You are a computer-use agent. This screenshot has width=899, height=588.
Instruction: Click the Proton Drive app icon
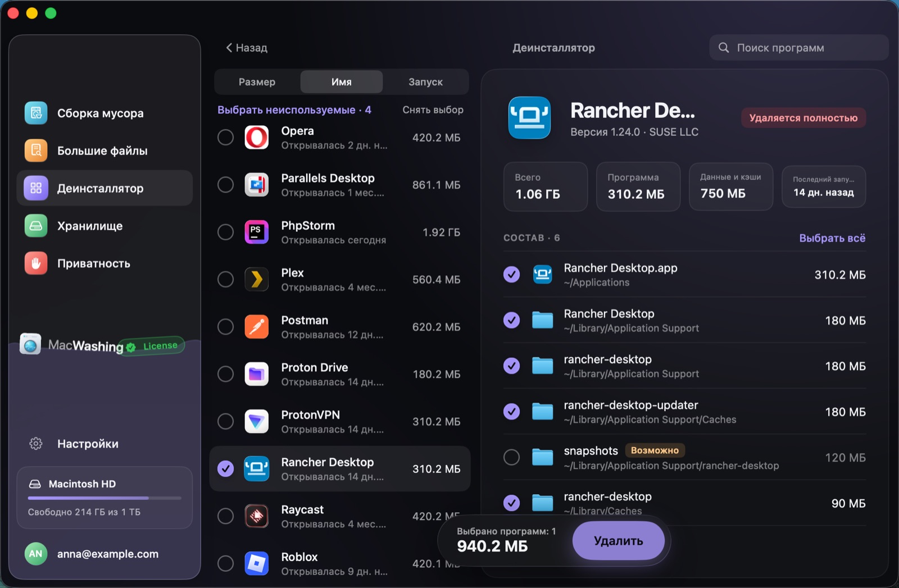[257, 374]
